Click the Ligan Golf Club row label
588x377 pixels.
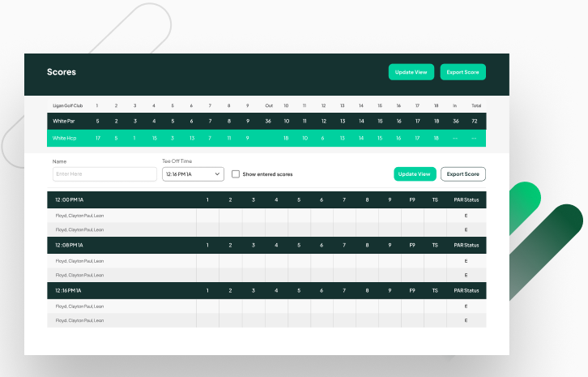[67, 106]
